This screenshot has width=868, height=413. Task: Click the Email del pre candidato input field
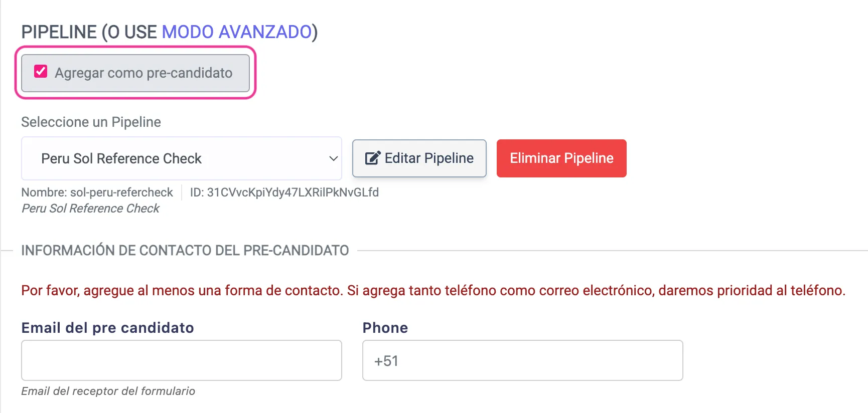tap(181, 360)
